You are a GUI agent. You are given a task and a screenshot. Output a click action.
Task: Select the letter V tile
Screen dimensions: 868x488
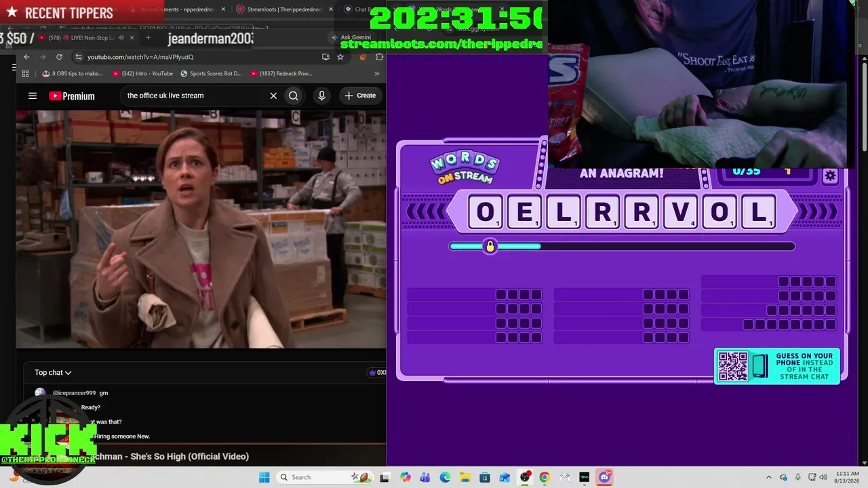pyautogui.click(x=680, y=212)
